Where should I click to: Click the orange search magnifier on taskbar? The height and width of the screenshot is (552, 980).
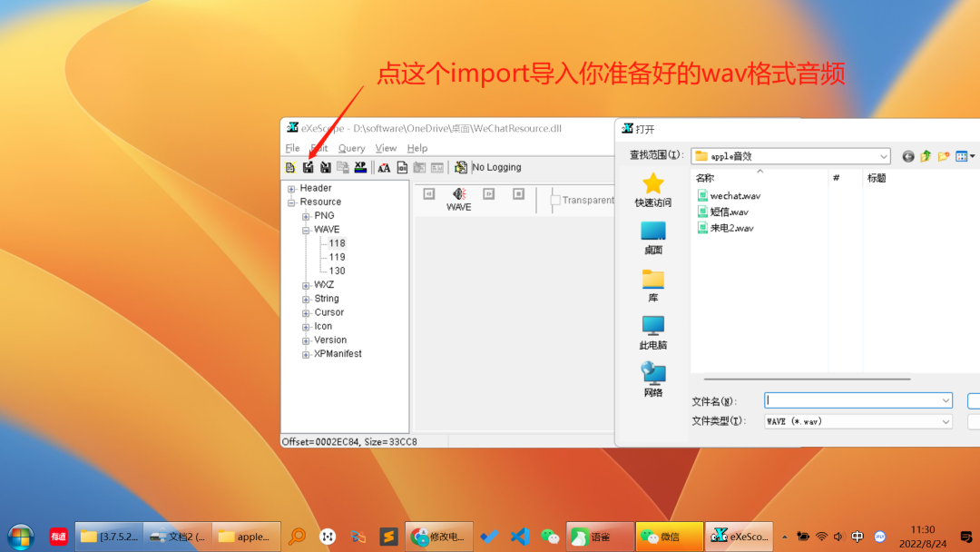297,537
